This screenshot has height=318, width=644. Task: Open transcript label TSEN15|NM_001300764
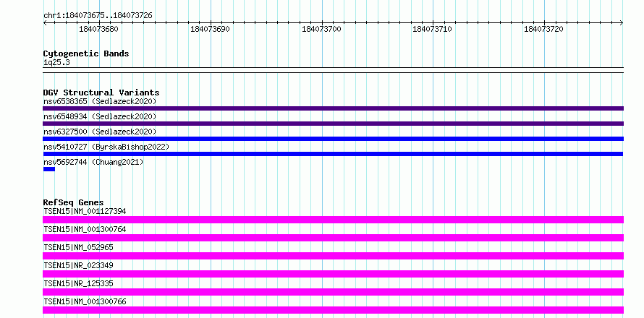point(85,229)
